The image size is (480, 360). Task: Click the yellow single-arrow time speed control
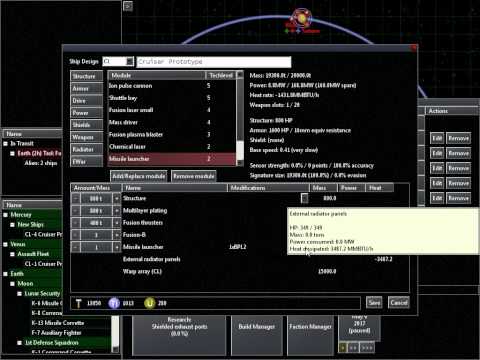coord(343,348)
